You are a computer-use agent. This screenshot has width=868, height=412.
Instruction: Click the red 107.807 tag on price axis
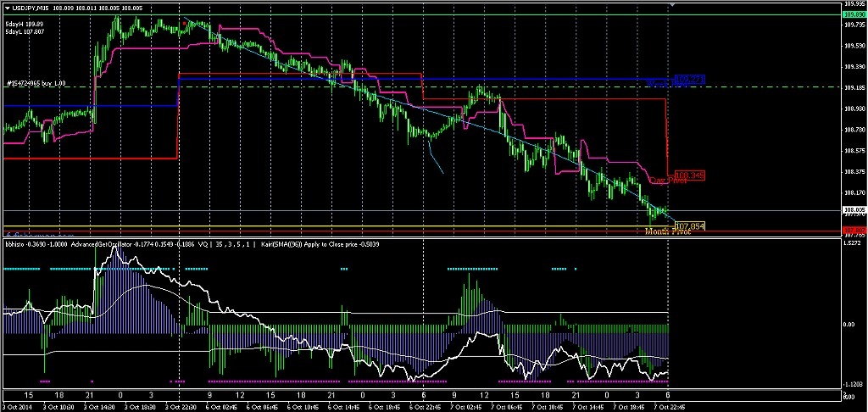pyautogui.click(x=854, y=231)
